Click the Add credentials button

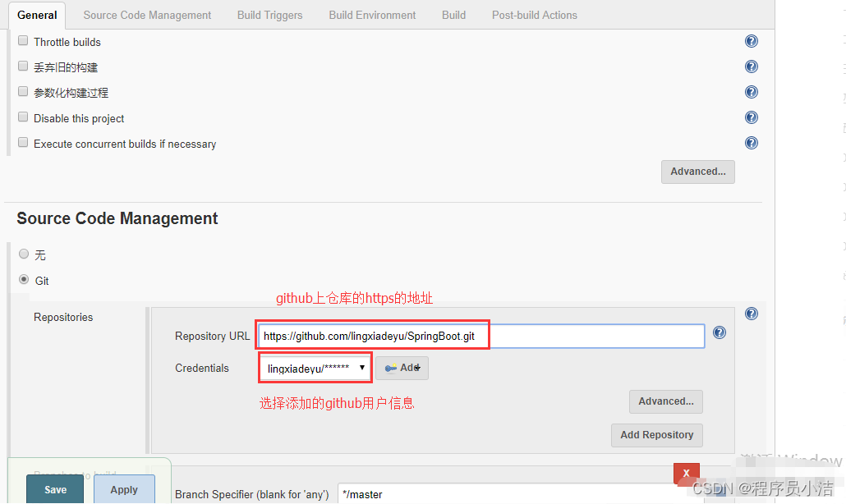coord(402,369)
